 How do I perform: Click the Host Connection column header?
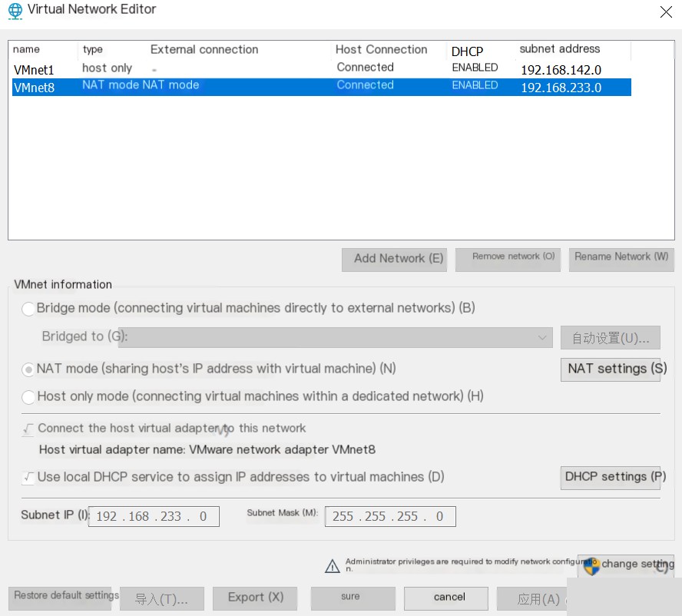[381, 49]
